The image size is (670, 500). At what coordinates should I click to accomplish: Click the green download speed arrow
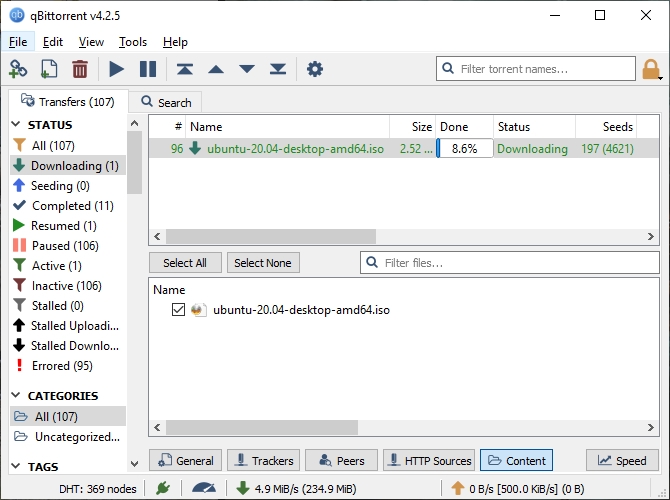coord(243,488)
